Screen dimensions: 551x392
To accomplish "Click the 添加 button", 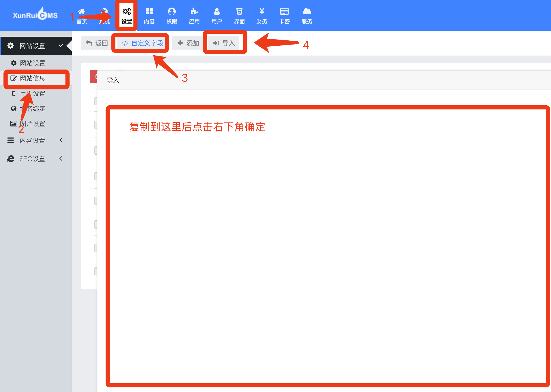I will [x=188, y=43].
